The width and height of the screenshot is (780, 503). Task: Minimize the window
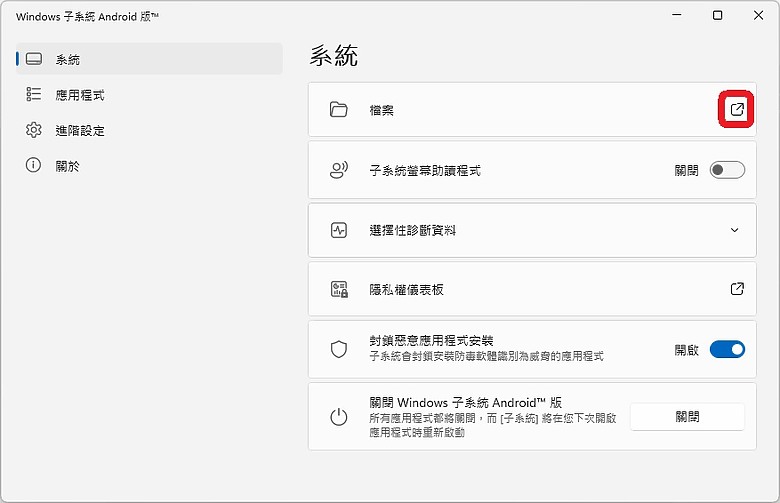(x=677, y=15)
